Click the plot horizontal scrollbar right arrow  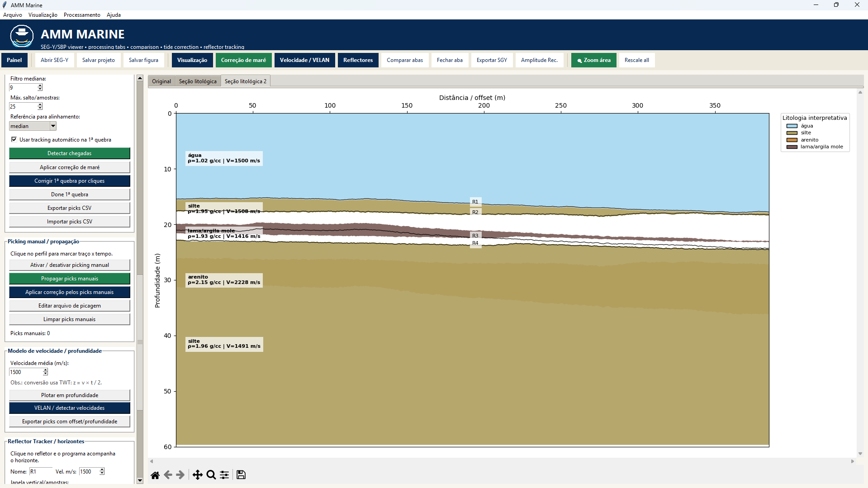click(x=853, y=461)
